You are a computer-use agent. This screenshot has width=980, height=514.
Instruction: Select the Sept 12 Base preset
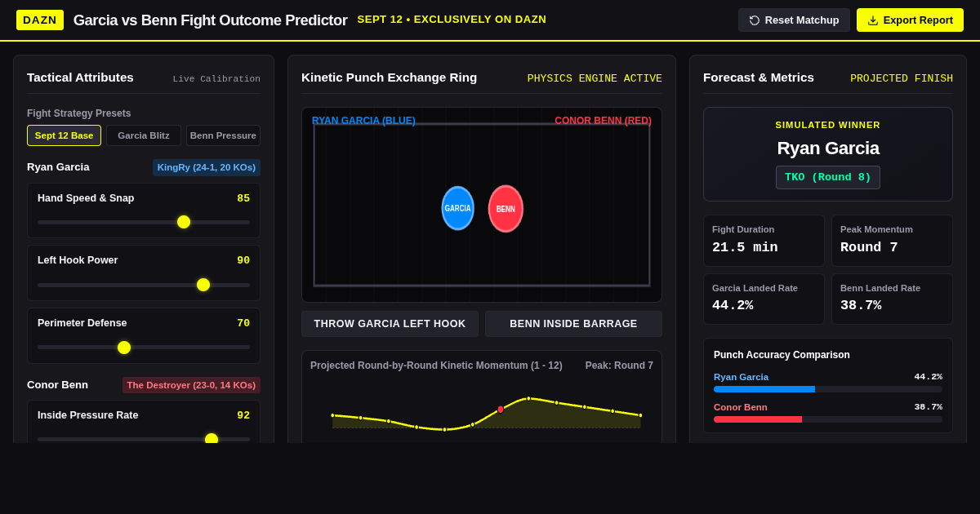click(x=64, y=135)
